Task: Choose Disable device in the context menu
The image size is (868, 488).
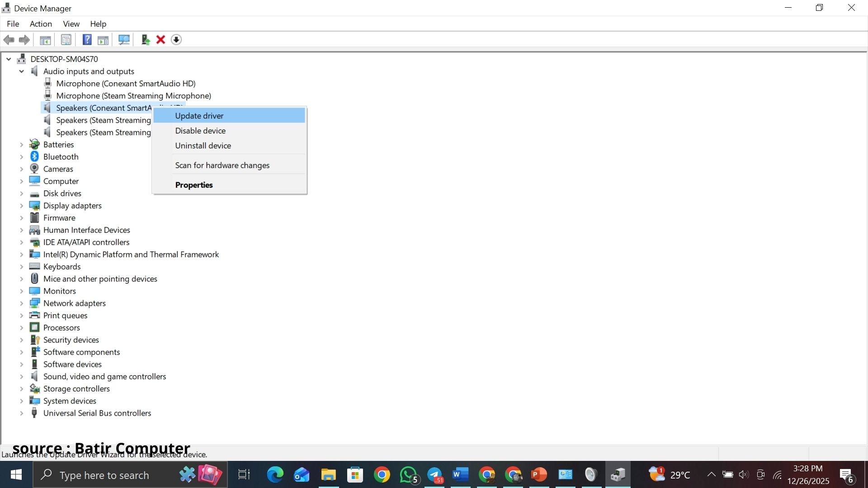Action: pos(229,131)
